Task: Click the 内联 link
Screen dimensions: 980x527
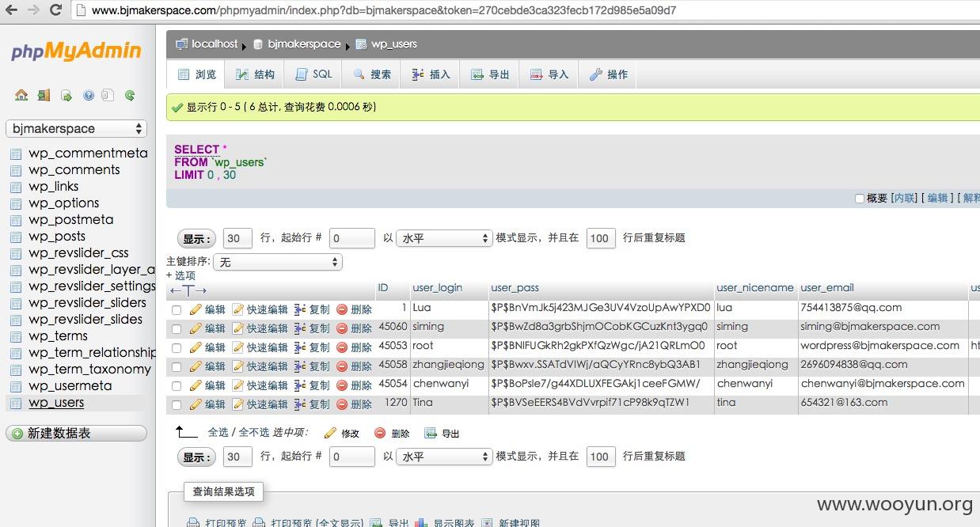Action: click(x=904, y=199)
